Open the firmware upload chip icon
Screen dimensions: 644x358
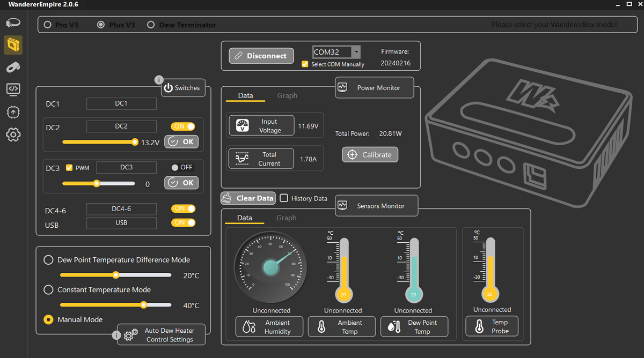point(13,111)
